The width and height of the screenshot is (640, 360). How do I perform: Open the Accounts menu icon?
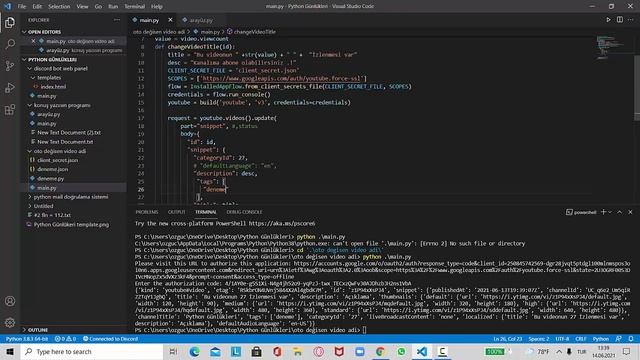tap(10, 301)
